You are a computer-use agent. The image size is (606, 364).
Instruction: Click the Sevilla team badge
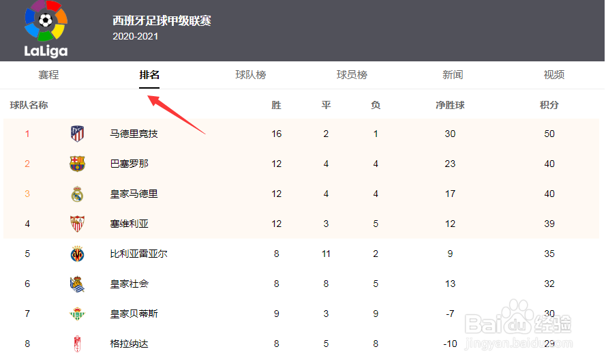(x=77, y=224)
